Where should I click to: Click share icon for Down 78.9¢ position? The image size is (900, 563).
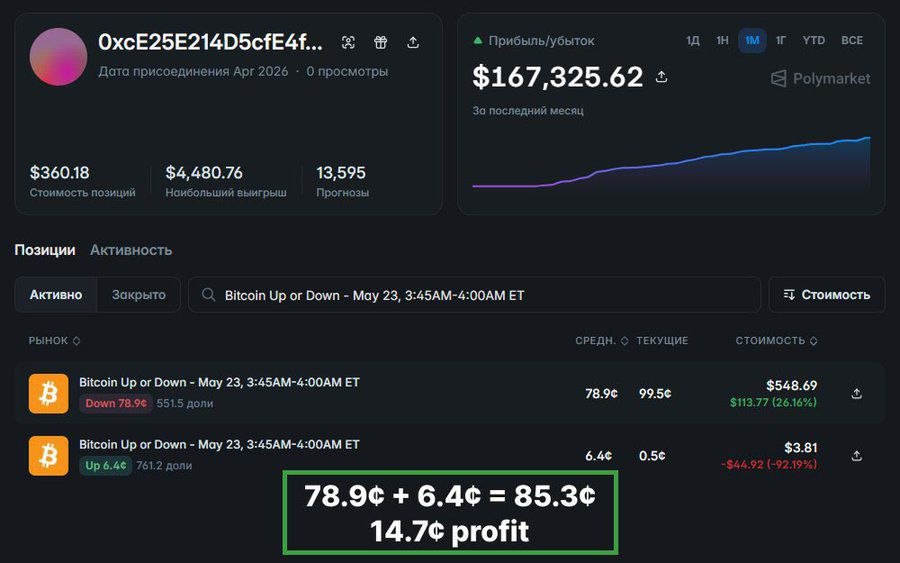tap(856, 394)
